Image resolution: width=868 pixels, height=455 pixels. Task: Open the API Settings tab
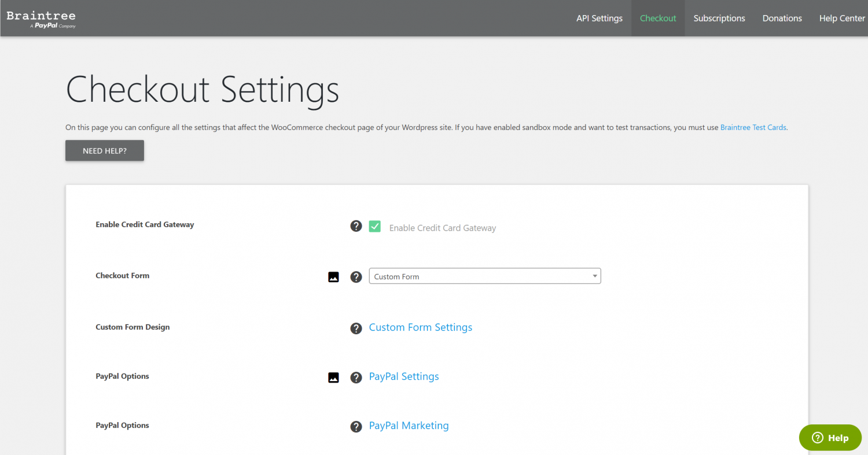click(599, 19)
